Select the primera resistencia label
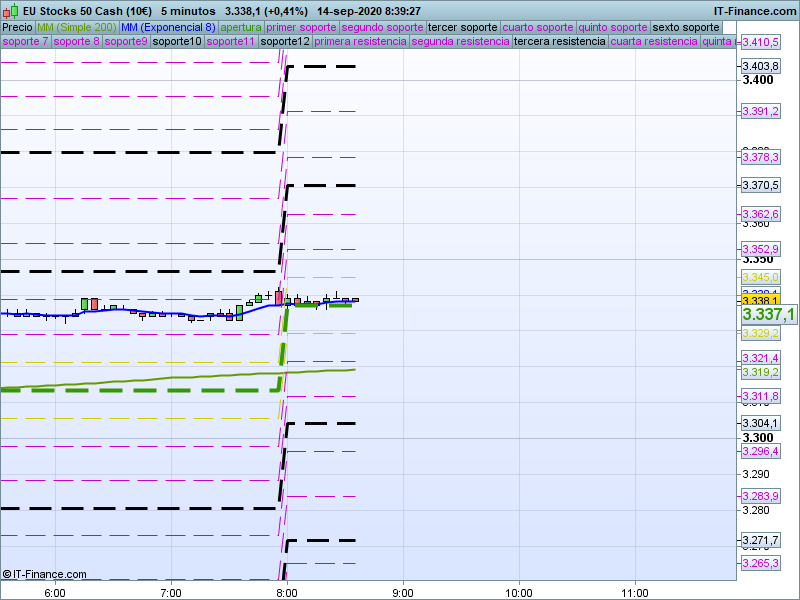Viewport: 800px width, 600px height. tap(360, 42)
